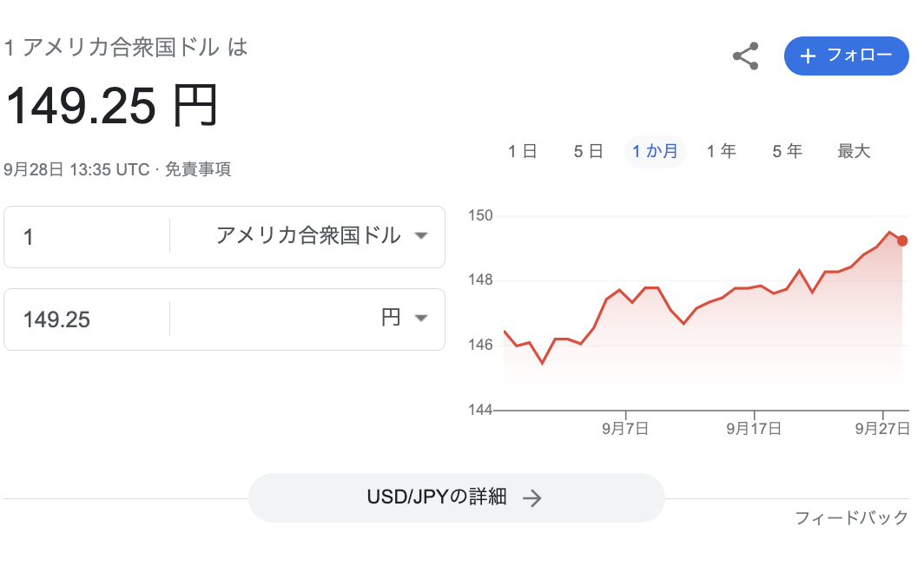The height and width of the screenshot is (566, 924).
Task: Click red current-value dot on chart
Action: 902,240
